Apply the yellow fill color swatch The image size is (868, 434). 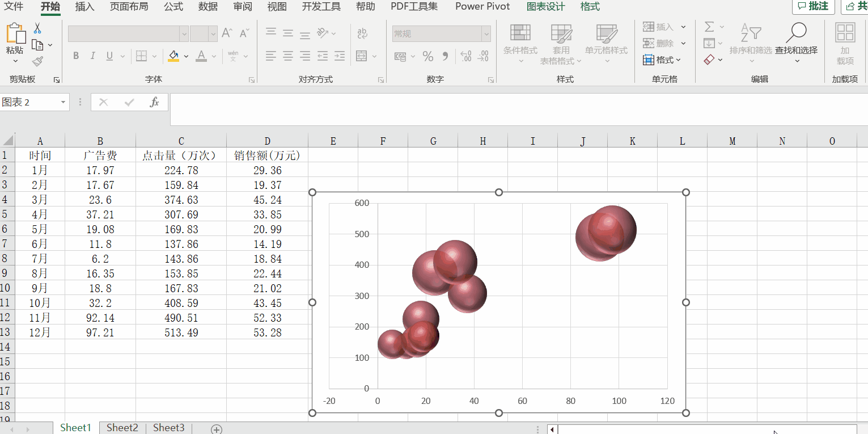(x=173, y=56)
